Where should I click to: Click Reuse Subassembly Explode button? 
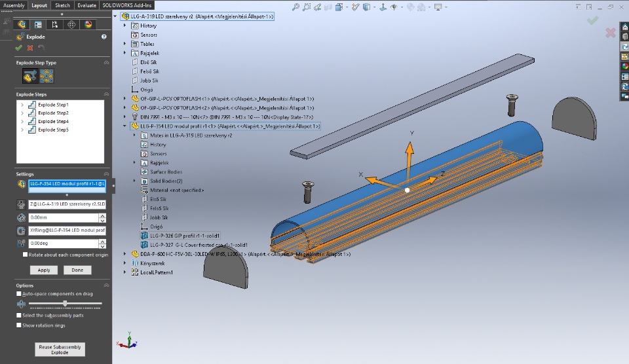[x=60, y=350]
